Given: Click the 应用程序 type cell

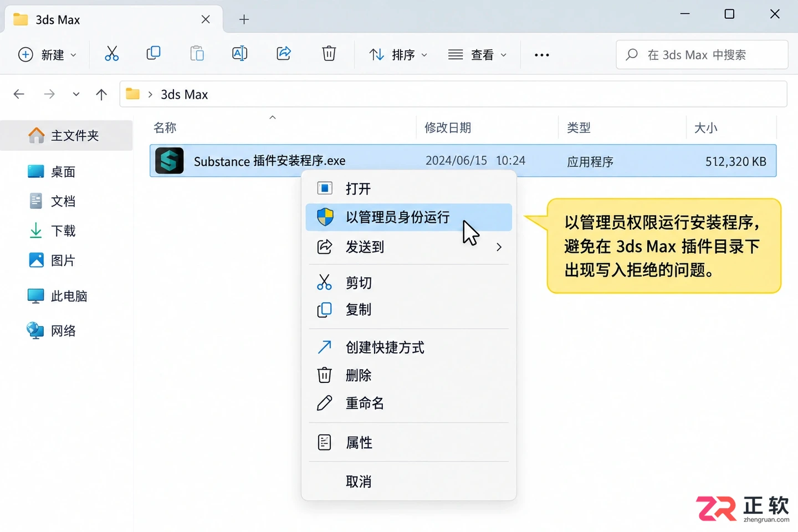Looking at the screenshot, I should click(590, 162).
